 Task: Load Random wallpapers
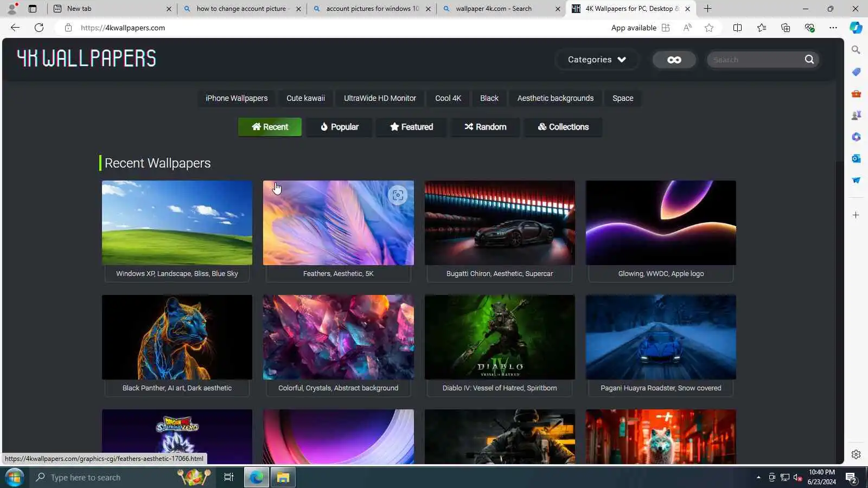(486, 127)
